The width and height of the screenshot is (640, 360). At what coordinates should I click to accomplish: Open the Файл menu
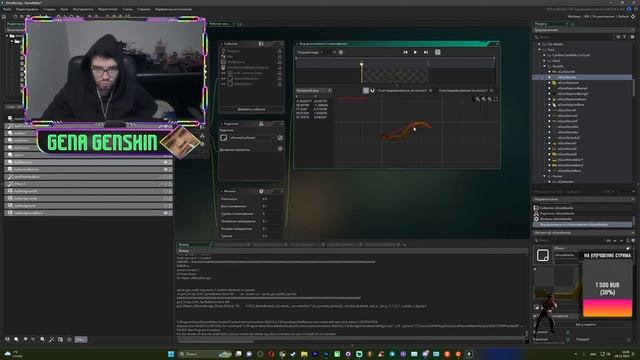pyautogui.click(x=7, y=9)
